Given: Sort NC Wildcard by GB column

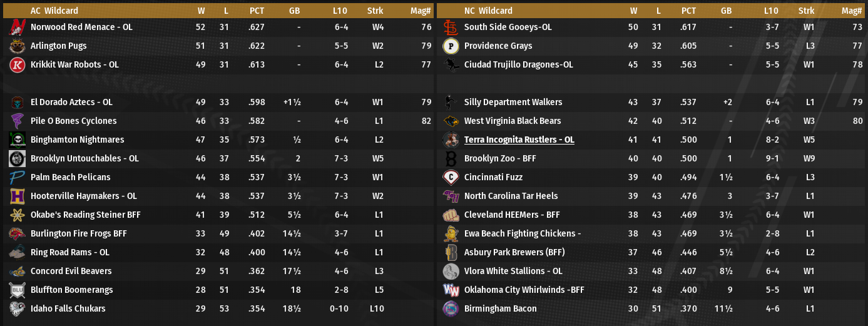Looking at the screenshot, I should coord(726,11).
